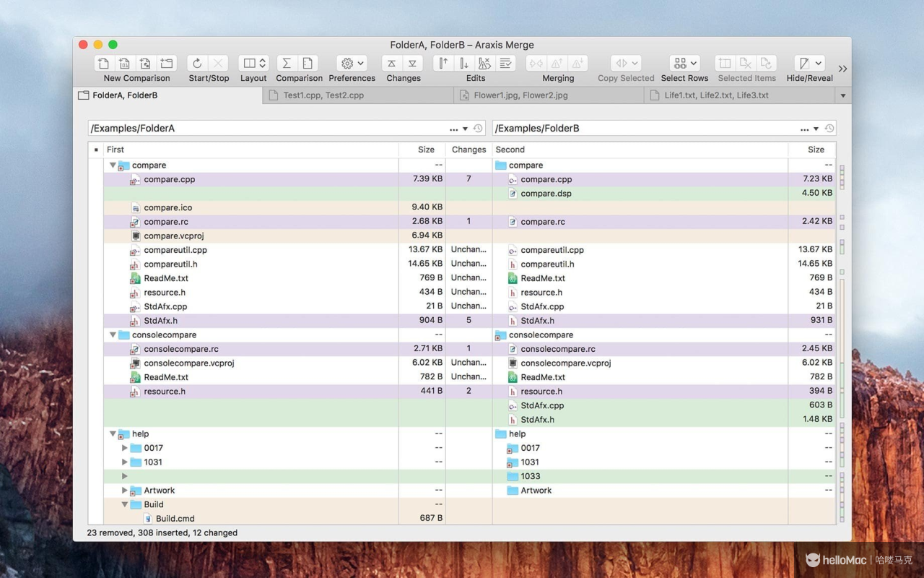The image size is (924, 578).
Task: Select compareutil.h in the Second pane
Action: pyautogui.click(x=547, y=264)
